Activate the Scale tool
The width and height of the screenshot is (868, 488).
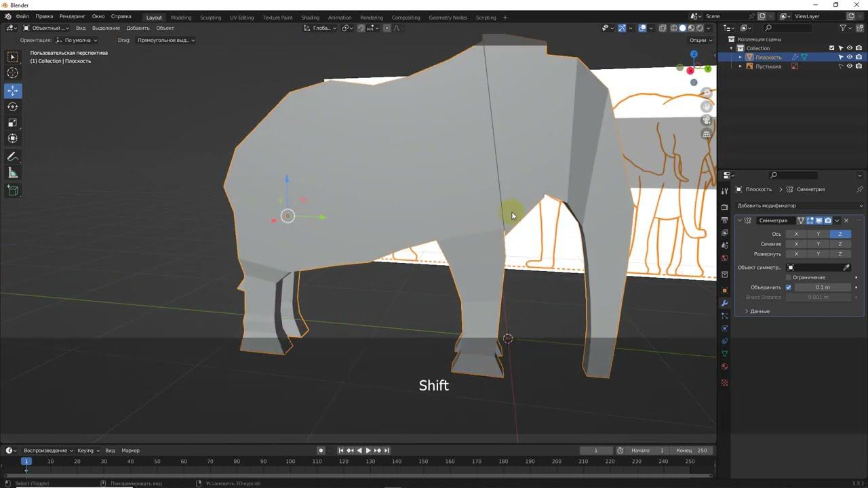(12, 123)
